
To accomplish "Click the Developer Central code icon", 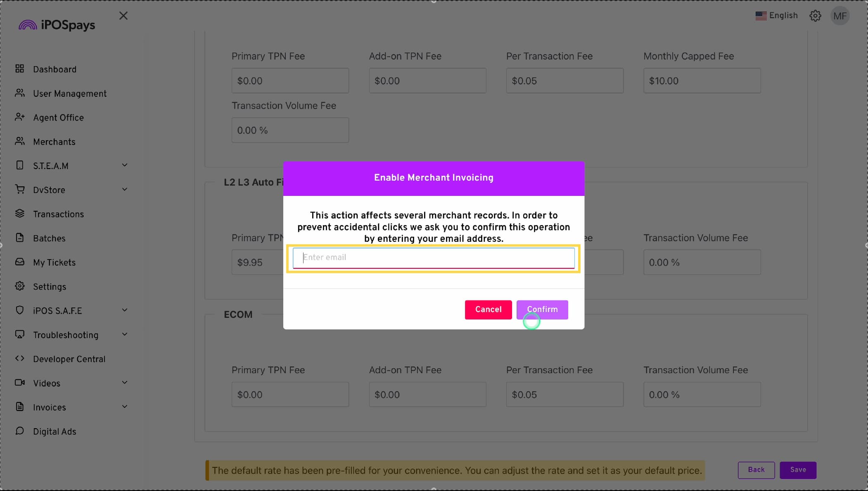I will (x=20, y=358).
